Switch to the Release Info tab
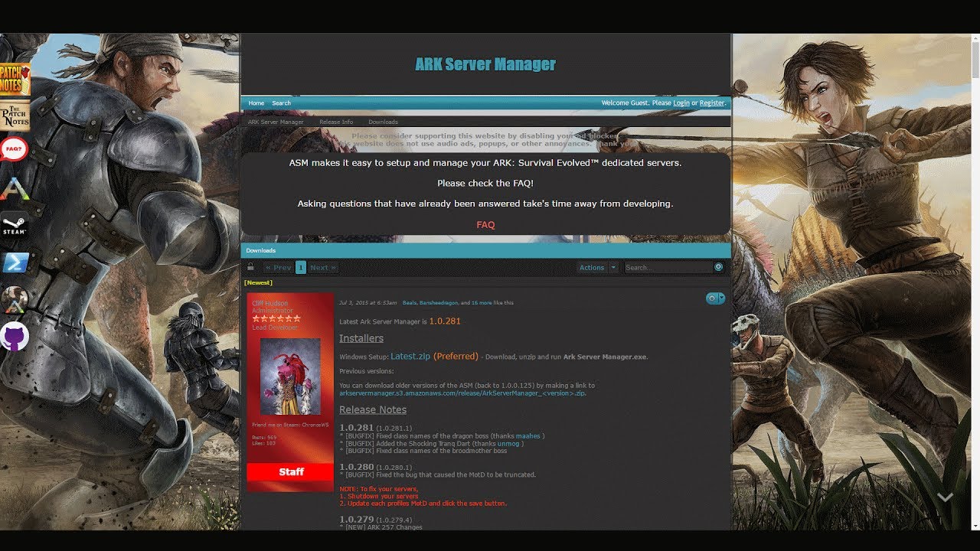 [336, 122]
